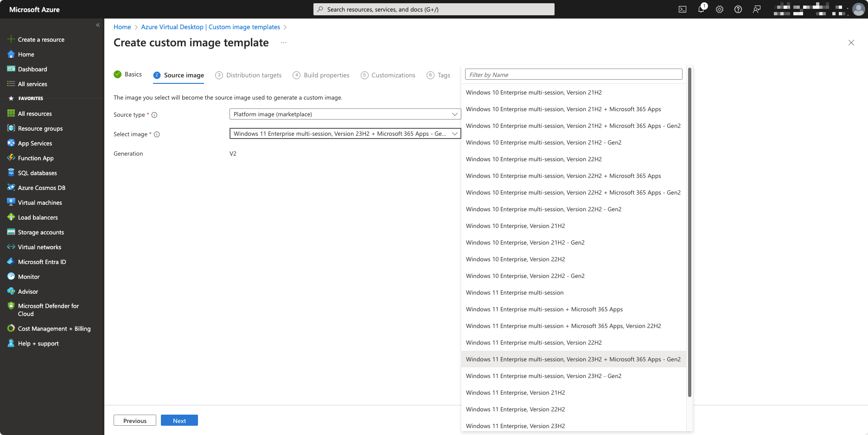Close the Create custom image template pane

pos(851,43)
